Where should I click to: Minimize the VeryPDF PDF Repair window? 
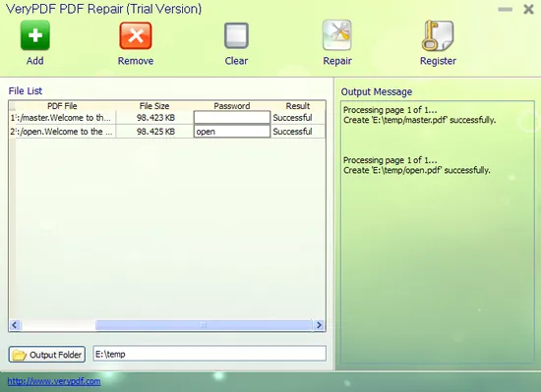[506, 9]
